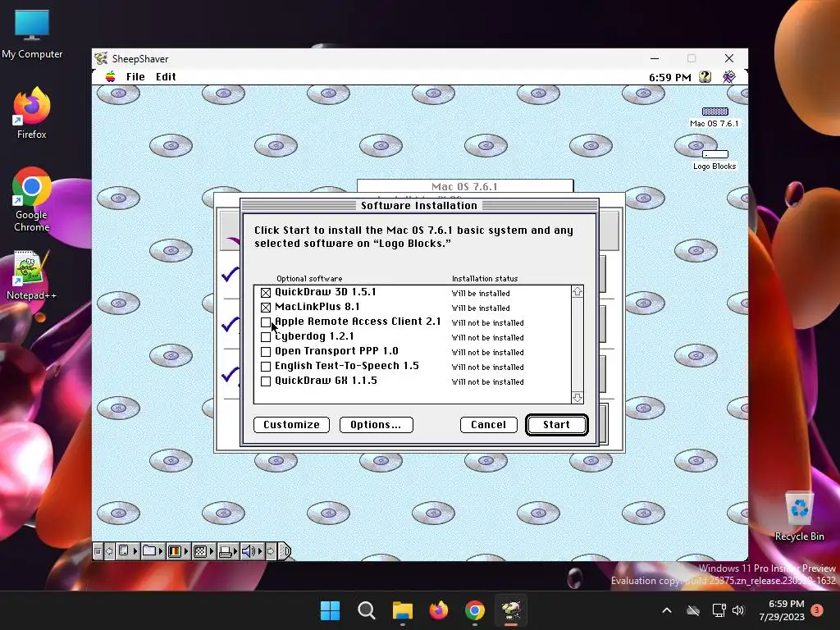The height and width of the screenshot is (630, 840).
Task: Click the optional software list scroll down arrow
Action: coord(577,398)
